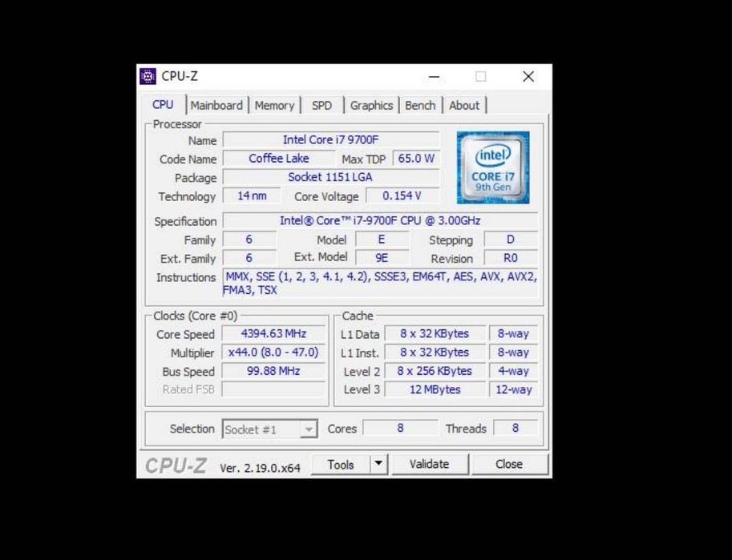Click the Stepping value 'D'
This screenshot has width=732, height=560.
tap(511, 240)
